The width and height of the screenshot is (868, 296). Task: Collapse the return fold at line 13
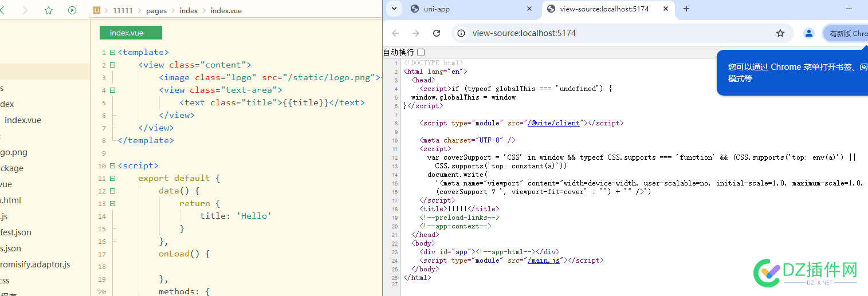pyautogui.click(x=112, y=203)
